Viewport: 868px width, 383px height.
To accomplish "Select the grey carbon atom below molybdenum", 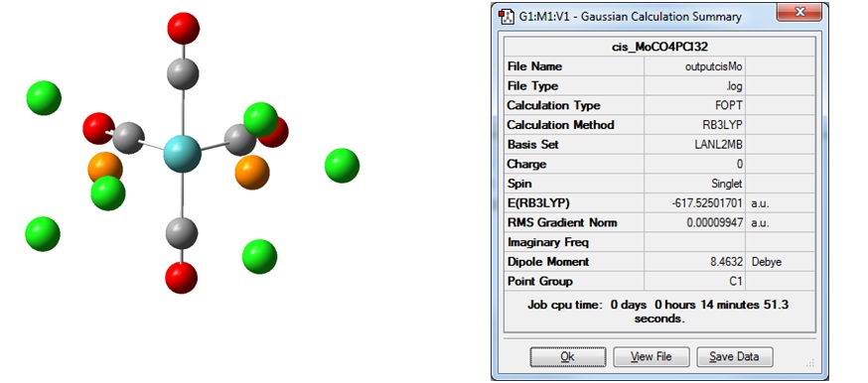I will (182, 232).
